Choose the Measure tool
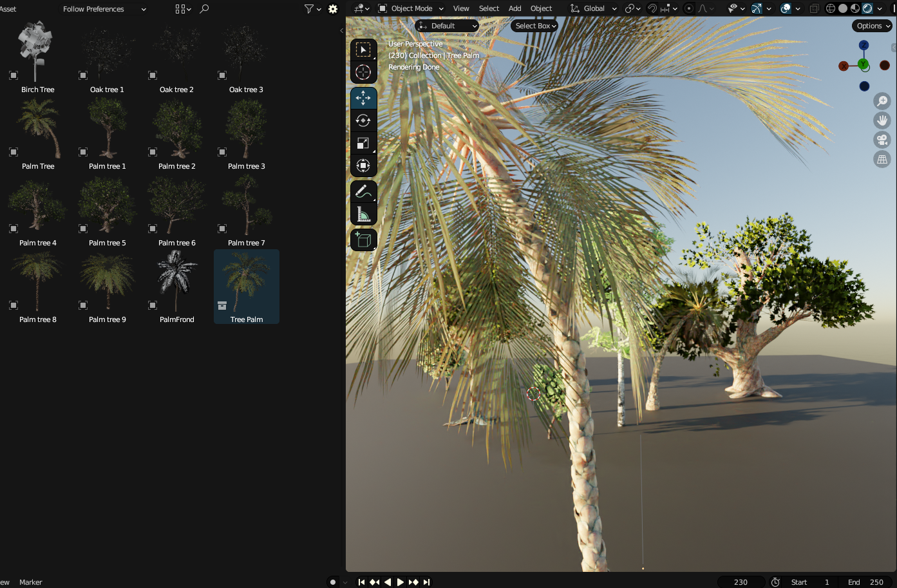This screenshot has height=588, width=897. click(364, 213)
